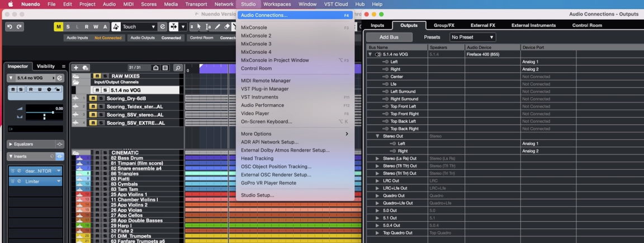Image resolution: width=644 pixels, height=243 pixels.
Task: Click the Find Tracks magnifier icon
Action: click(178, 68)
